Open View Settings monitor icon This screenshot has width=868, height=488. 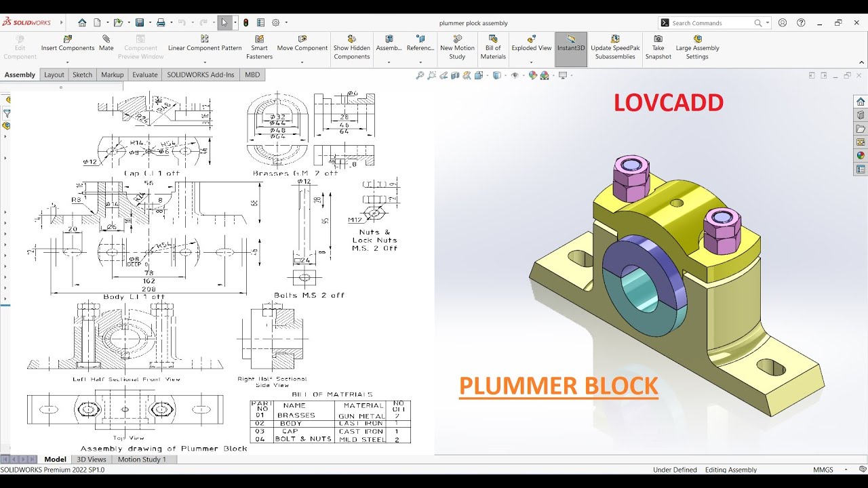pyautogui.click(x=562, y=75)
